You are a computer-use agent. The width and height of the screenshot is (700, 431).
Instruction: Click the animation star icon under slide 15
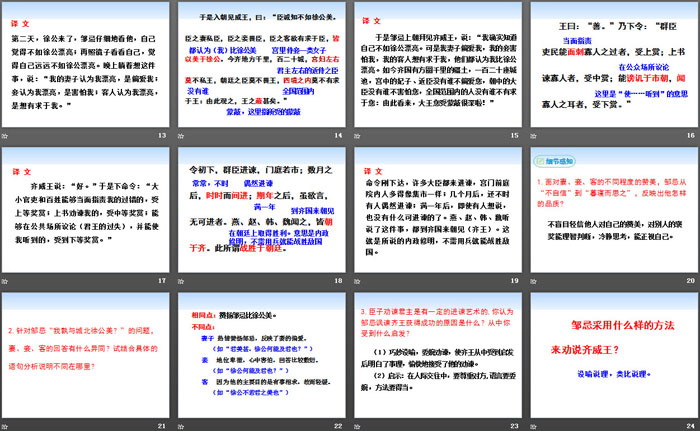point(357,136)
